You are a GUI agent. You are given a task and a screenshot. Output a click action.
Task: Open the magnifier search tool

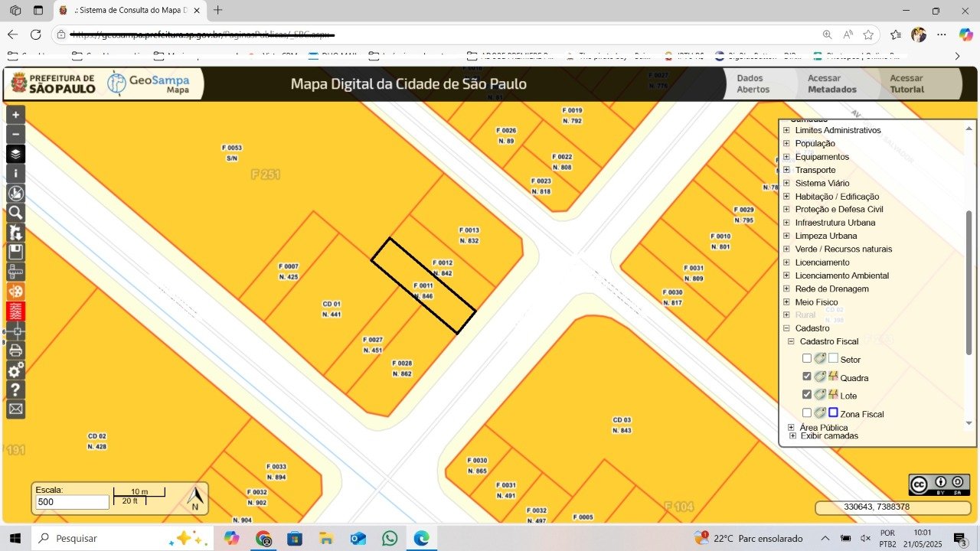15,213
